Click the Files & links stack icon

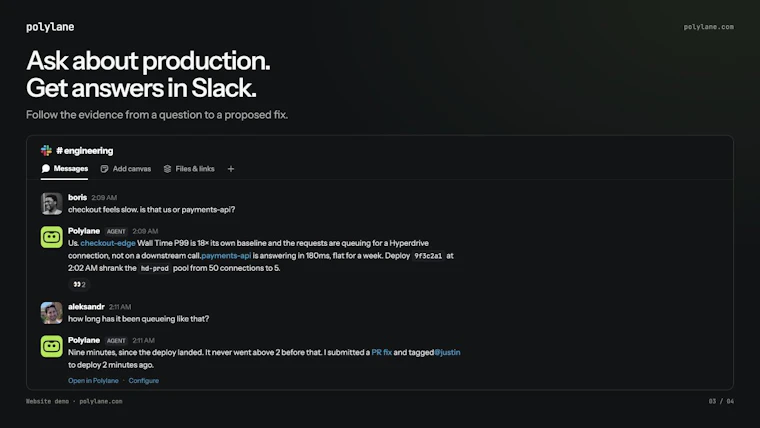[168, 169]
